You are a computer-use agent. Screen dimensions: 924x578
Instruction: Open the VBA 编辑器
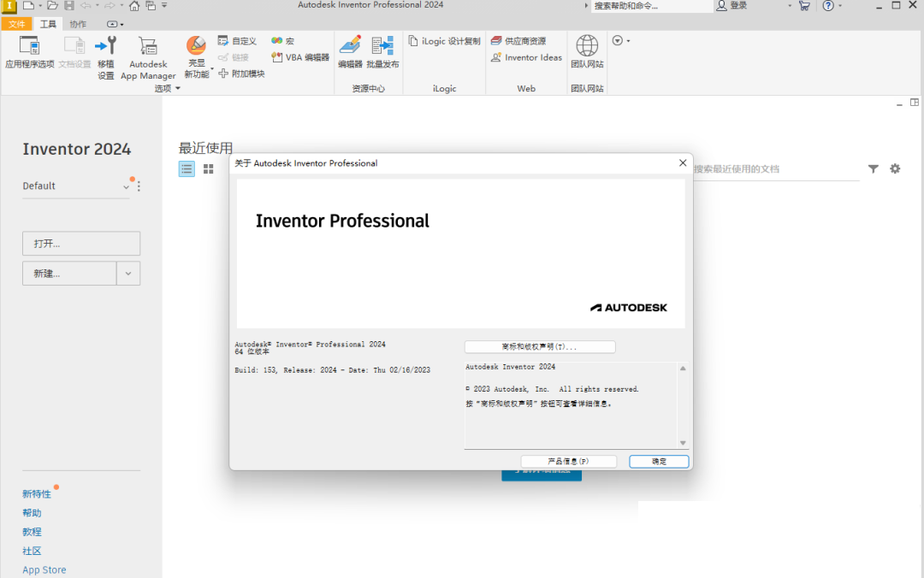pyautogui.click(x=299, y=58)
